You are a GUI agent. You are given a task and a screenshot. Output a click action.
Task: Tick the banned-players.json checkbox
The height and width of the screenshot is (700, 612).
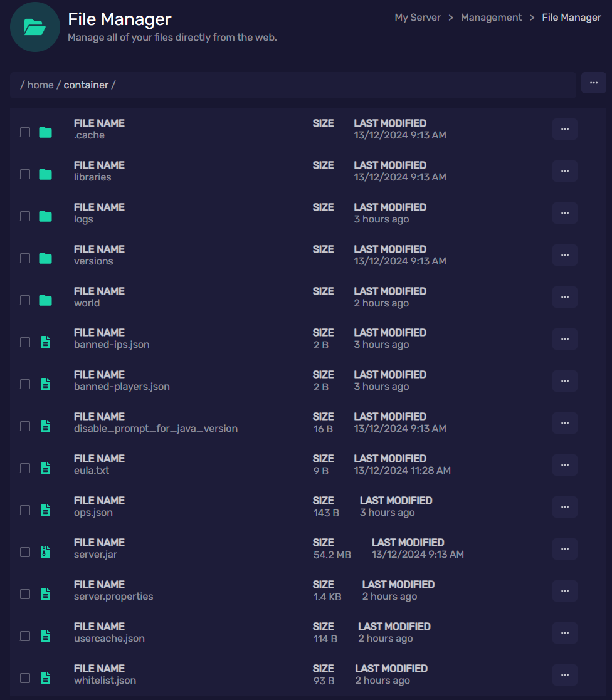point(25,384)
